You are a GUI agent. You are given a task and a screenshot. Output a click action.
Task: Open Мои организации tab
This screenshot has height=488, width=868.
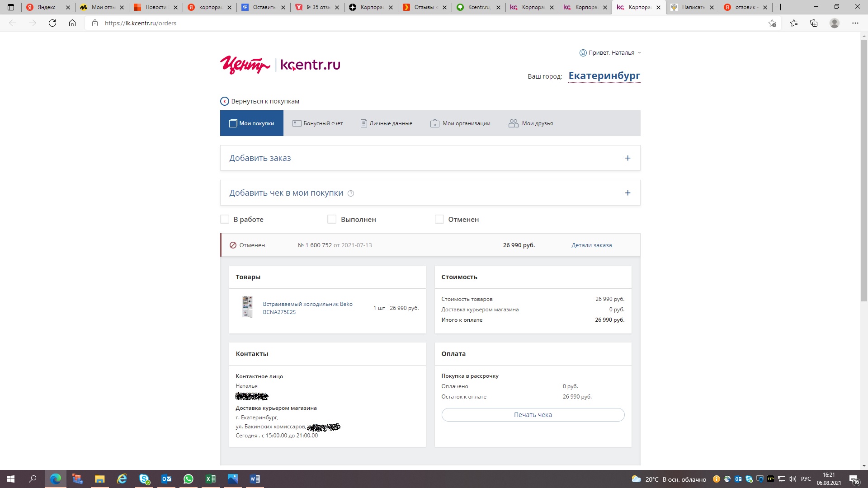(x=460, y=123)
